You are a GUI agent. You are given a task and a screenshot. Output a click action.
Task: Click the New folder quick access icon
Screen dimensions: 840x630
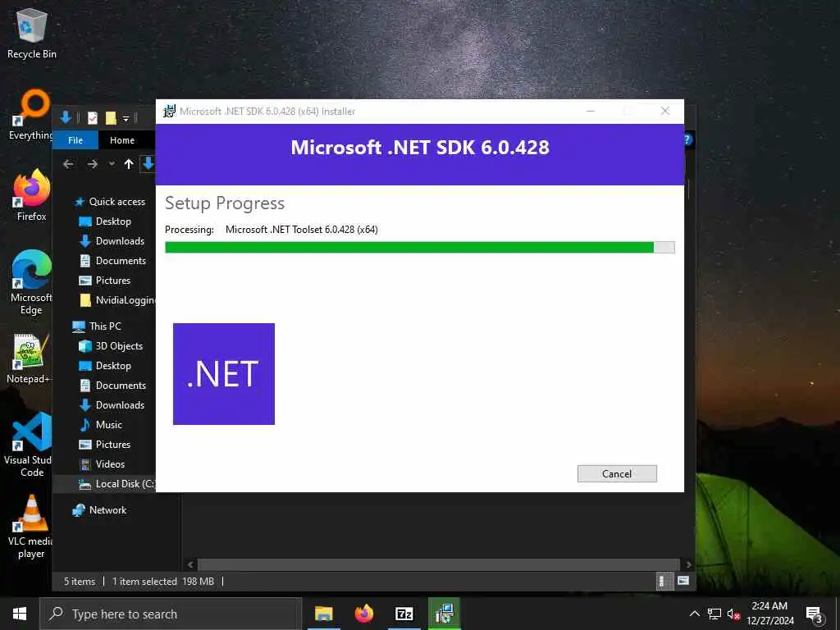(111, 118)
